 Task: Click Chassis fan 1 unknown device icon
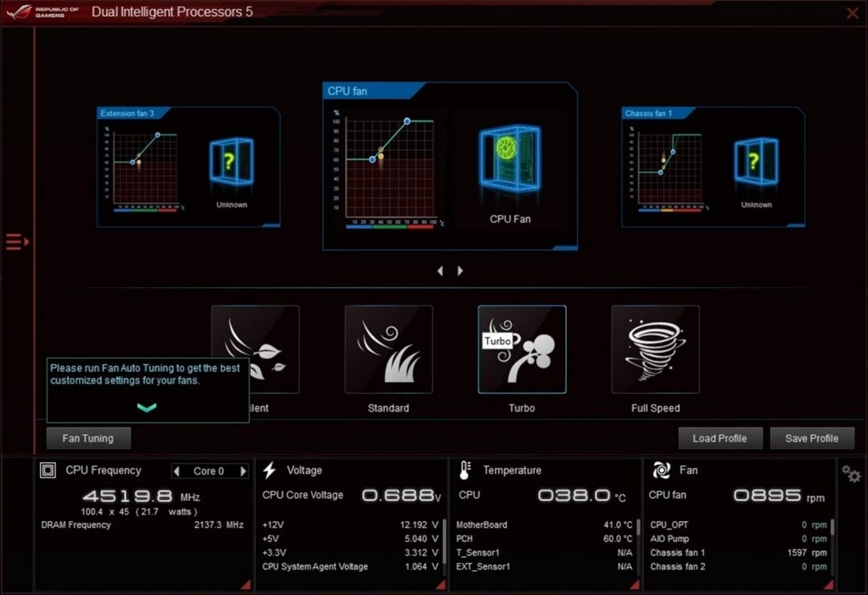[756, 162]
